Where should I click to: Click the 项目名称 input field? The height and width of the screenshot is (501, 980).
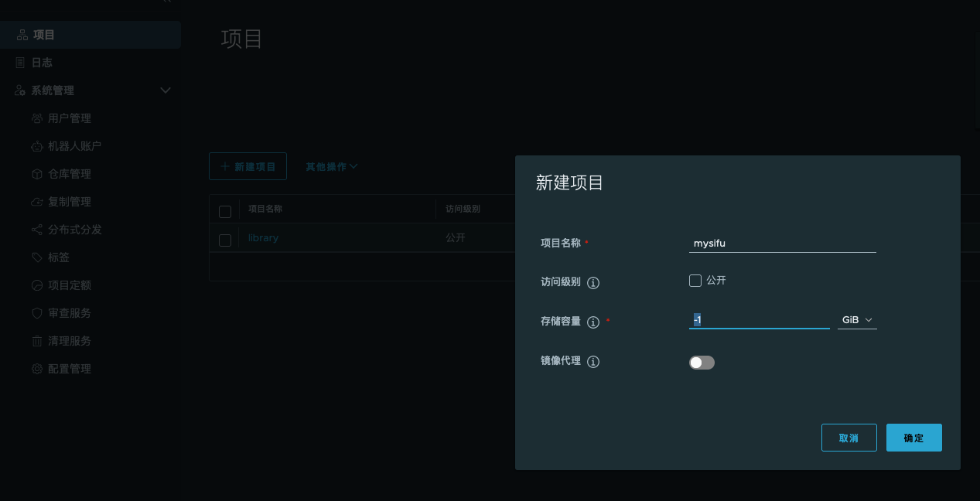coord(782,244)
